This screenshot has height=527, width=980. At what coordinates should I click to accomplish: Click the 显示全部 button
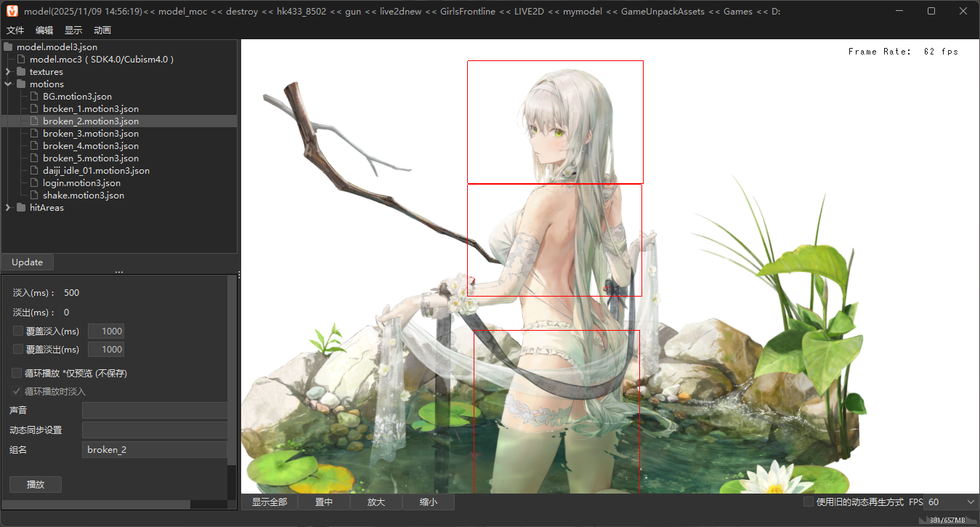(x=270, y=502)
